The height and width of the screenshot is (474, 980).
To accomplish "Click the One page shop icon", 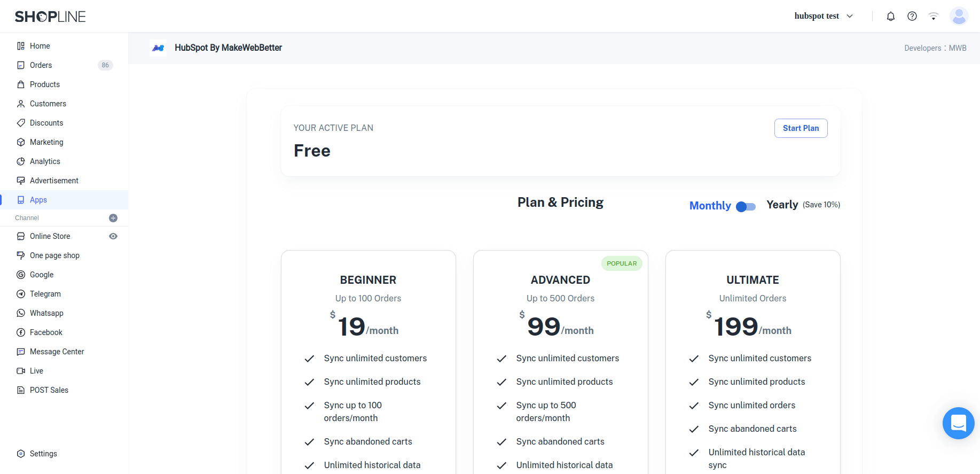I will click(x=21, y=255).
